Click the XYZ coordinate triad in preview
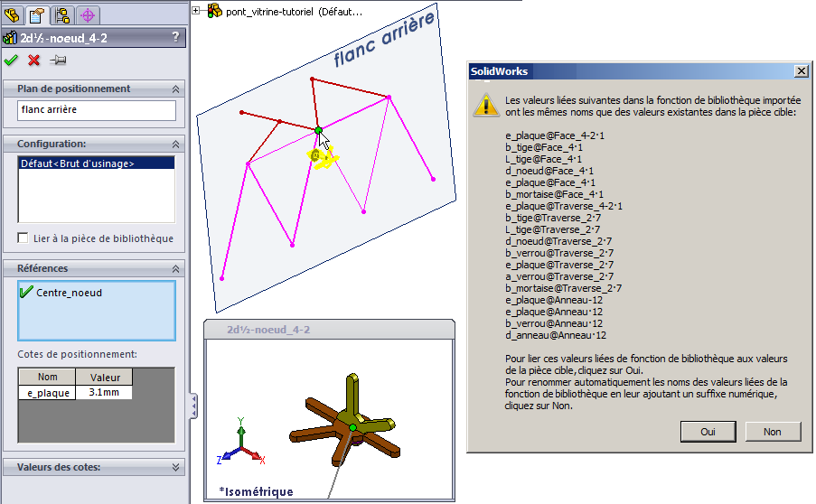Screen dimensions: 816x504 (x=241, y=442)
